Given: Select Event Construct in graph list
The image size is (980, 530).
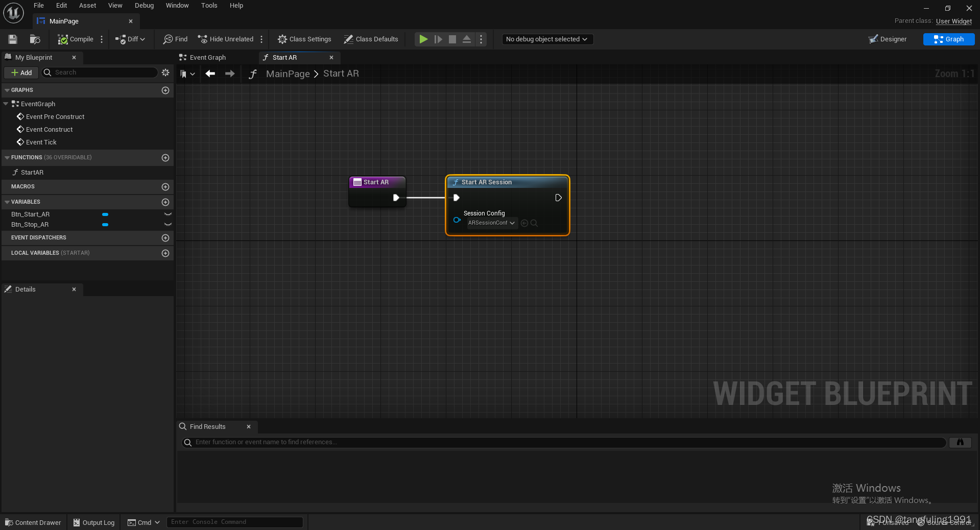Looking at the screenshot, I should tap(49, 130).
